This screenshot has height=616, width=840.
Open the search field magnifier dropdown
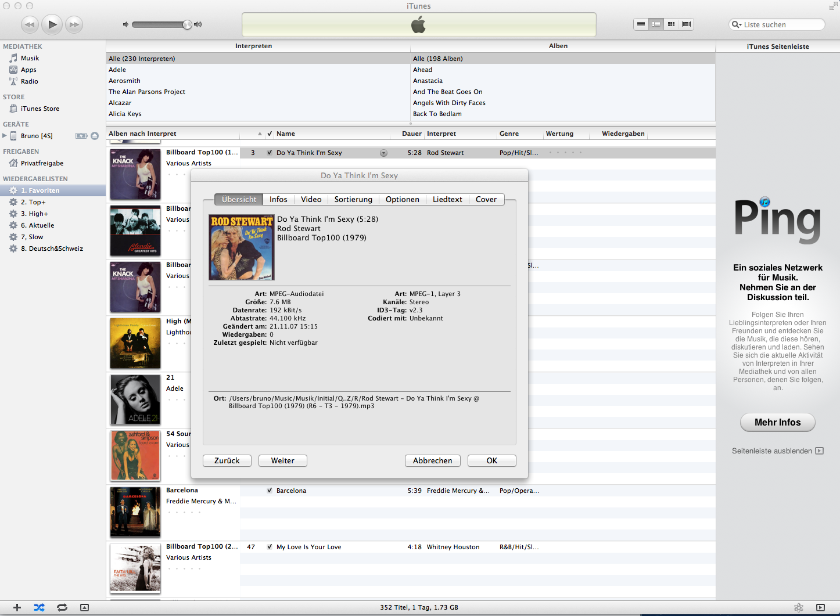(737, 24)
